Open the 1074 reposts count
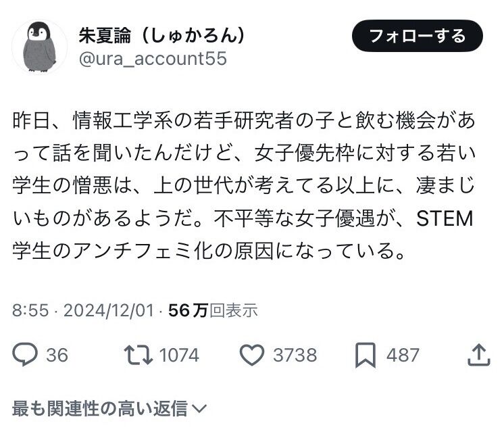504x438 pixels. [x=177, y=355]
